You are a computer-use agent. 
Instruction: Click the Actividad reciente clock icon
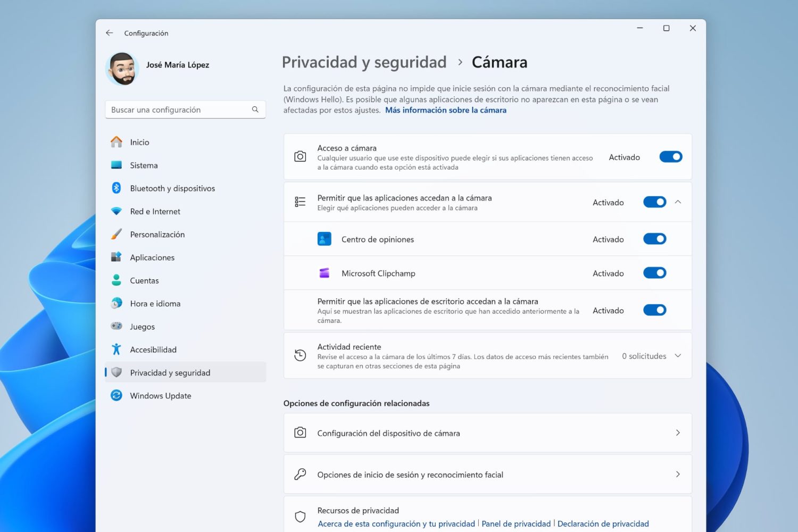click(x=300, y=355)
